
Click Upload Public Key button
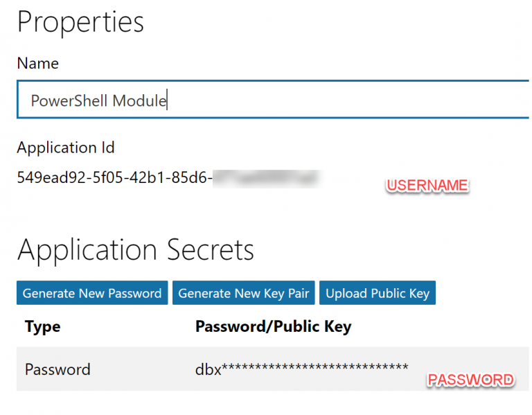pos(378,293)
